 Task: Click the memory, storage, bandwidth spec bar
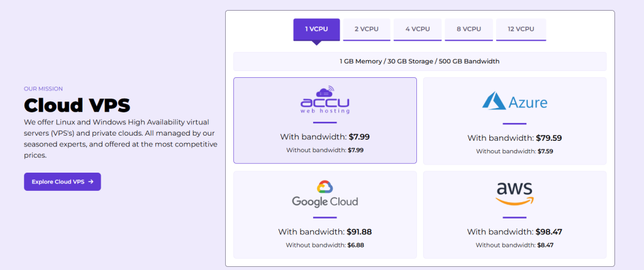[419, 62]
